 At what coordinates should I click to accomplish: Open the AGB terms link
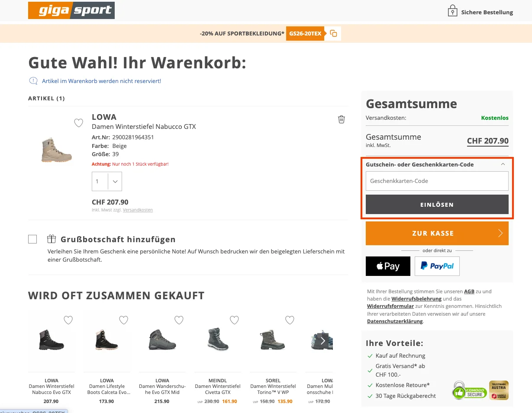pos(469,291)
